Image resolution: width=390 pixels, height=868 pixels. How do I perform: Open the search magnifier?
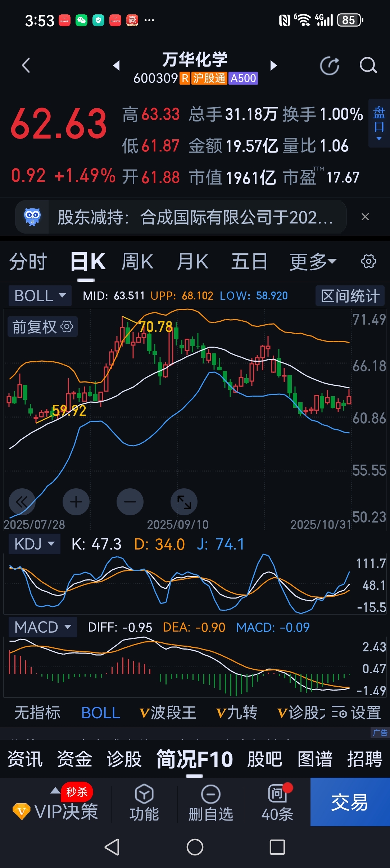tap(368, 65)
